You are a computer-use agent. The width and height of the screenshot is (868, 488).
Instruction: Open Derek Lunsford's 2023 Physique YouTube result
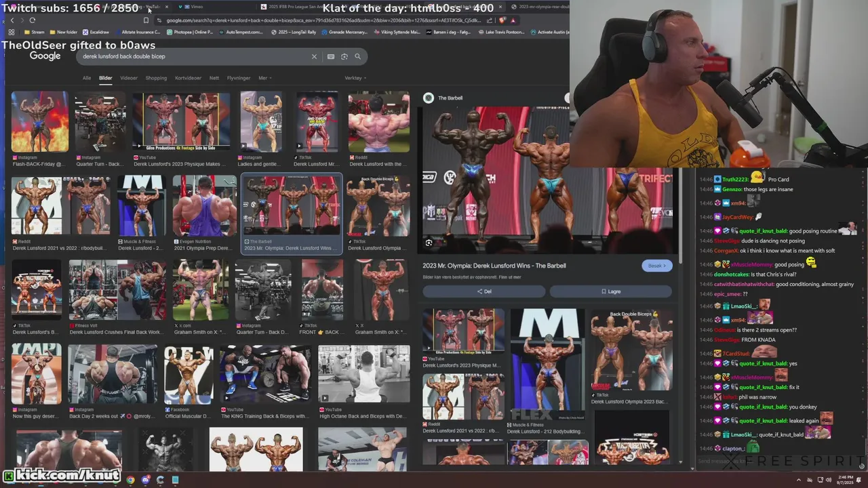[x=181, y=122]
